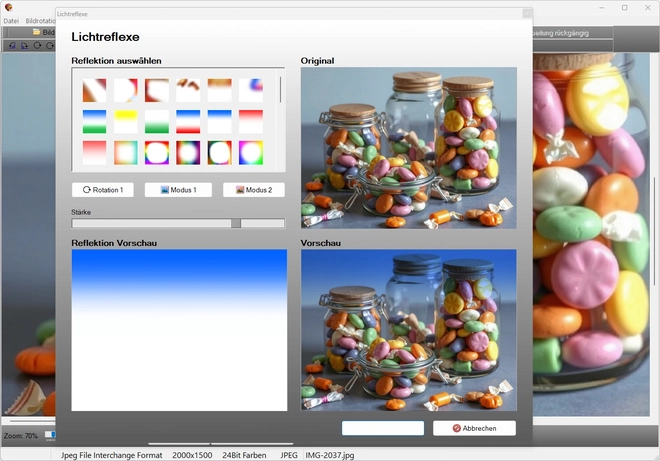Click the Original preview image
Screen dimensions: 660x461
tap(408, 149)
